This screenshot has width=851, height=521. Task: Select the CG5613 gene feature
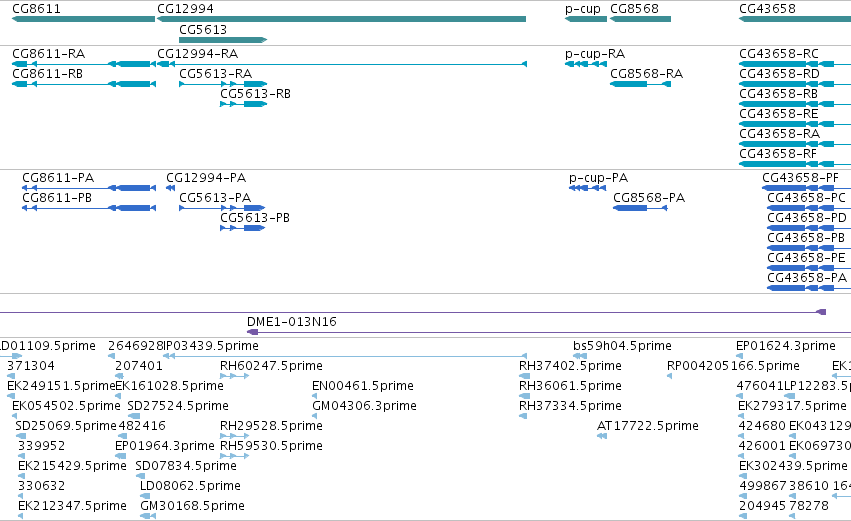click(223, 40)
